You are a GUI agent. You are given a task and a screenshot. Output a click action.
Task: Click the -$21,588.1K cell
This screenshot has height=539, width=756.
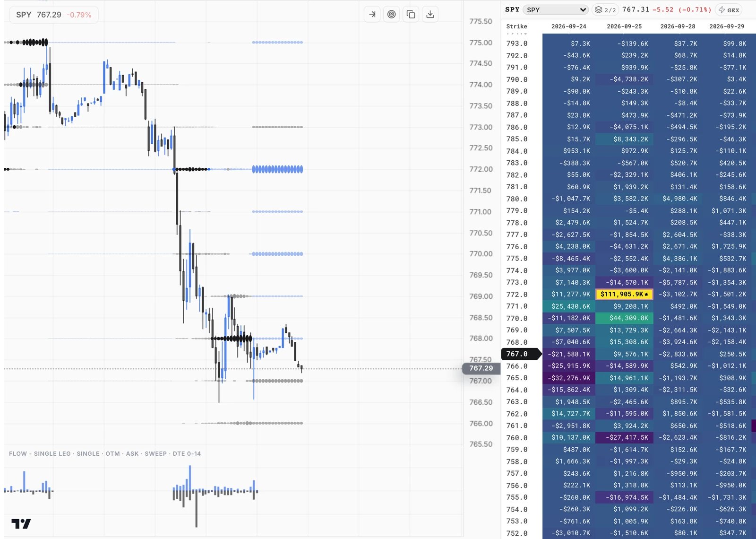[569, 354]
